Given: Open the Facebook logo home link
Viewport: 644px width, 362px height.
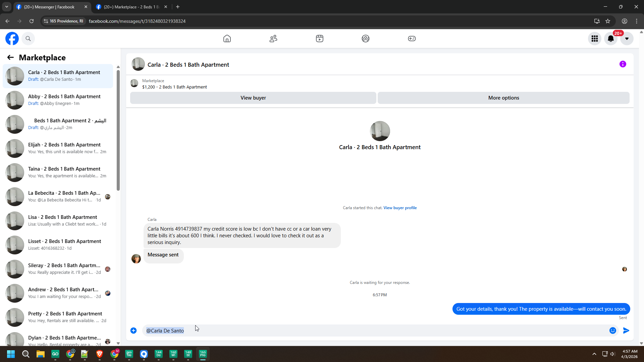Looking at the screenshot, I should tap(12, 39).
